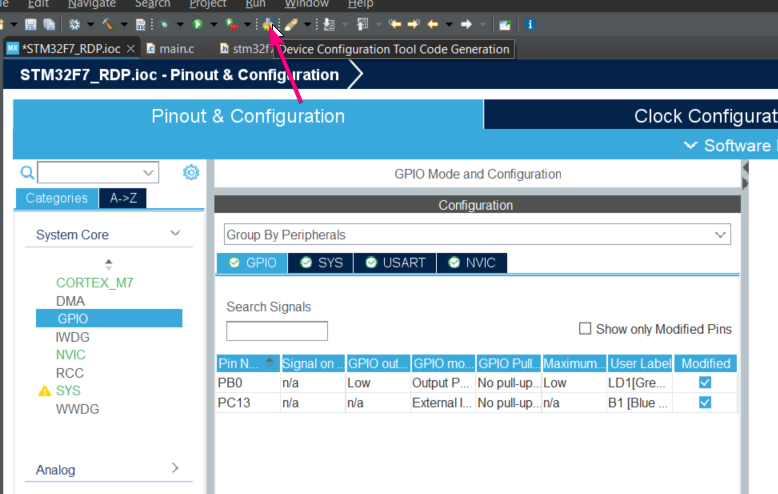Click the previous annotation icon

[363, 24]
